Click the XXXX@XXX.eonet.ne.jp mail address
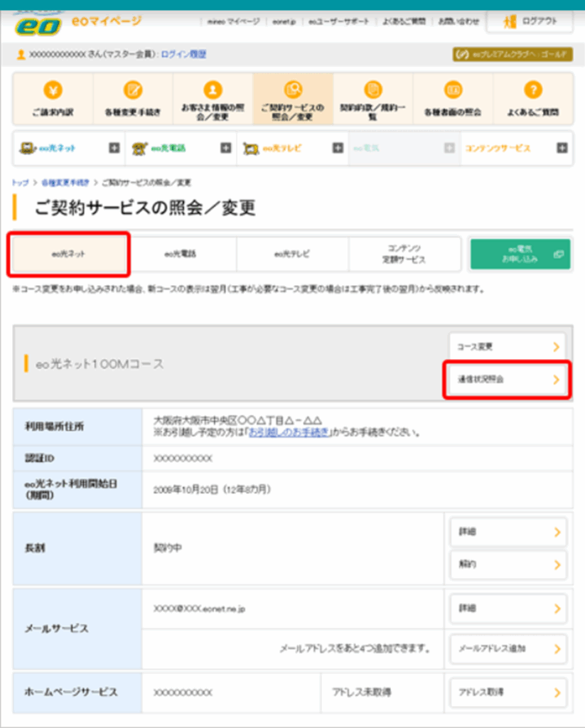 tap(200, 609)
